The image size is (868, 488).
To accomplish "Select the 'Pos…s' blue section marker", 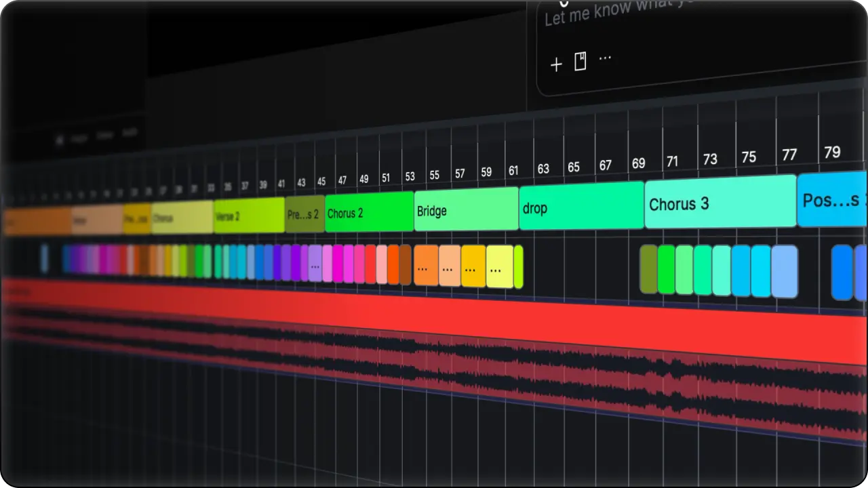I will (833, 199).
